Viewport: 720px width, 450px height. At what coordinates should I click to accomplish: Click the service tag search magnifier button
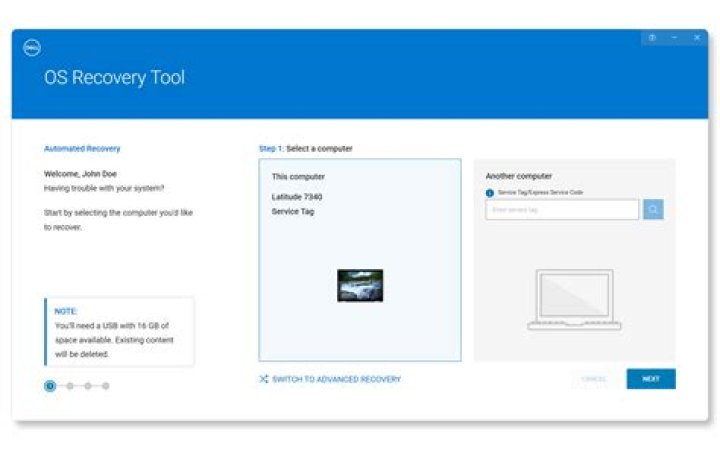pyautogui.click(x=653, y=210)
